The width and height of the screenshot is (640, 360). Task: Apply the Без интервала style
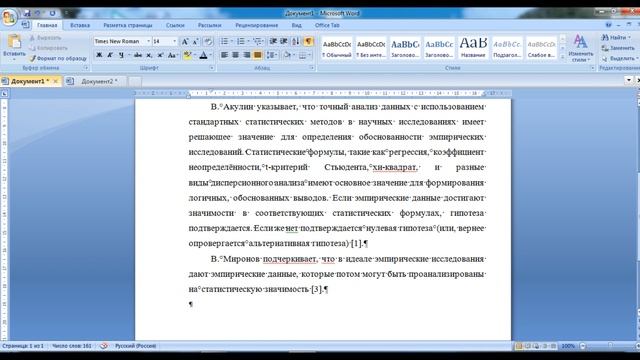[x=371, y=48]
